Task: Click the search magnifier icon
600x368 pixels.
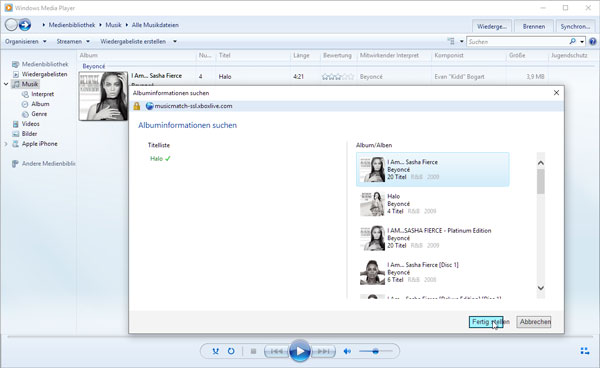Action: coord(572,41)
